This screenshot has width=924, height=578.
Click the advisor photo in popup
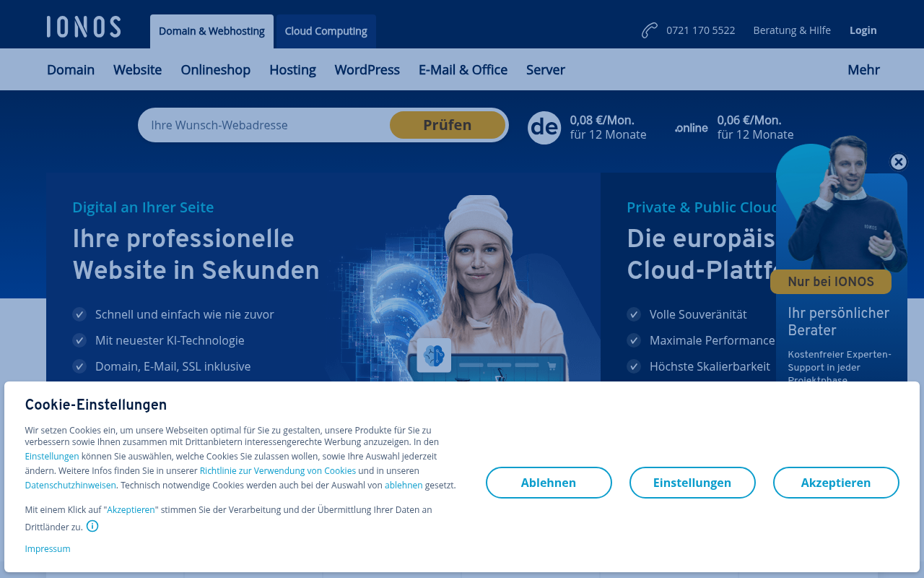(x=846, y=203)
